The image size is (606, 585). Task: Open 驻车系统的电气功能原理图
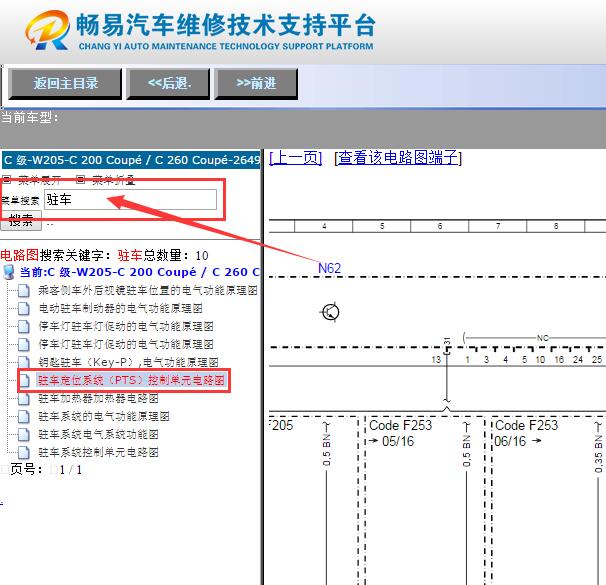pyautogui.click(x=104, y=416)
